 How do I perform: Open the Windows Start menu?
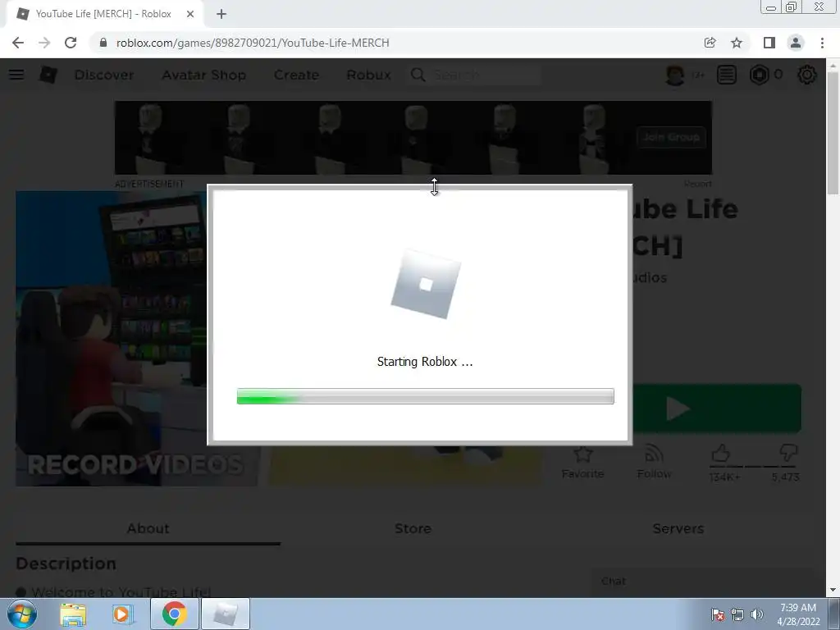(x=21, y=614)
